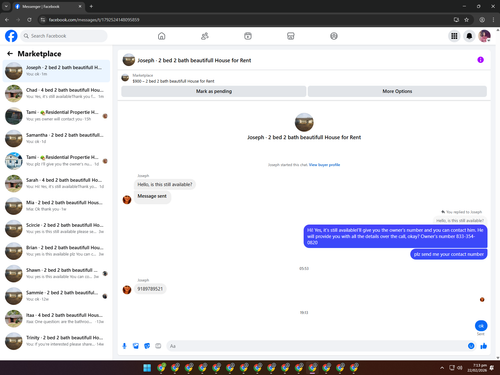
Task: Open browser three-dot menu
Action: (x=493, y=20)
